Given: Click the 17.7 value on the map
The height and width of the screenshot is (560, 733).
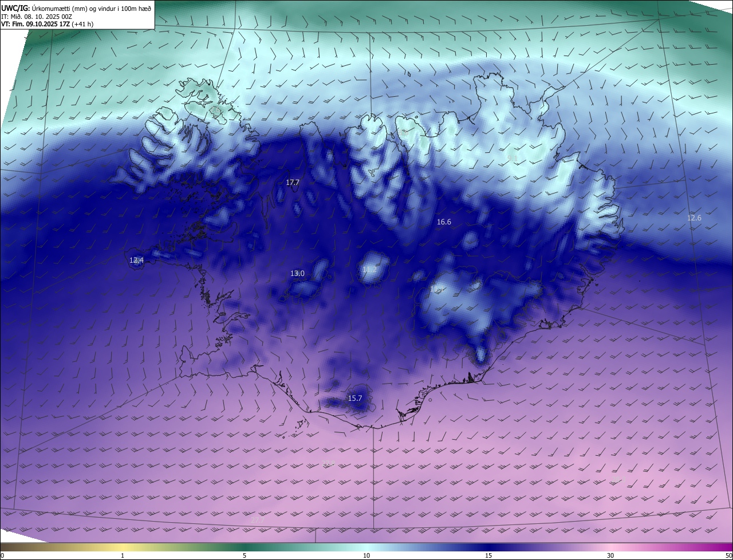Looking at the screenshot, I should click(x=293, y=182).
